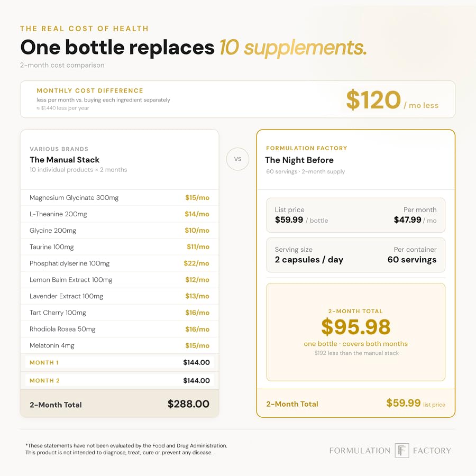The width and height of the screenshot is (476, 476).
Task: Select the Melatonin 4mg row
Action: pos(120,345)
